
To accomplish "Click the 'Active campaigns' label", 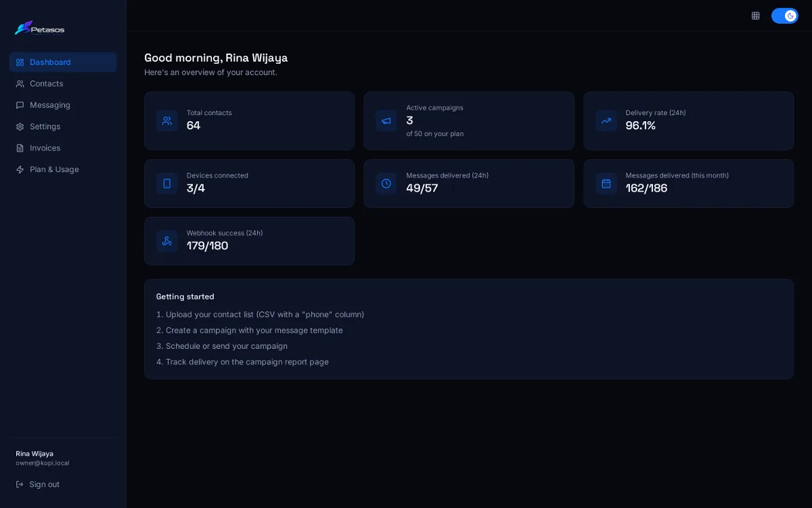I will pyautogui.click(x=434, y=108).
